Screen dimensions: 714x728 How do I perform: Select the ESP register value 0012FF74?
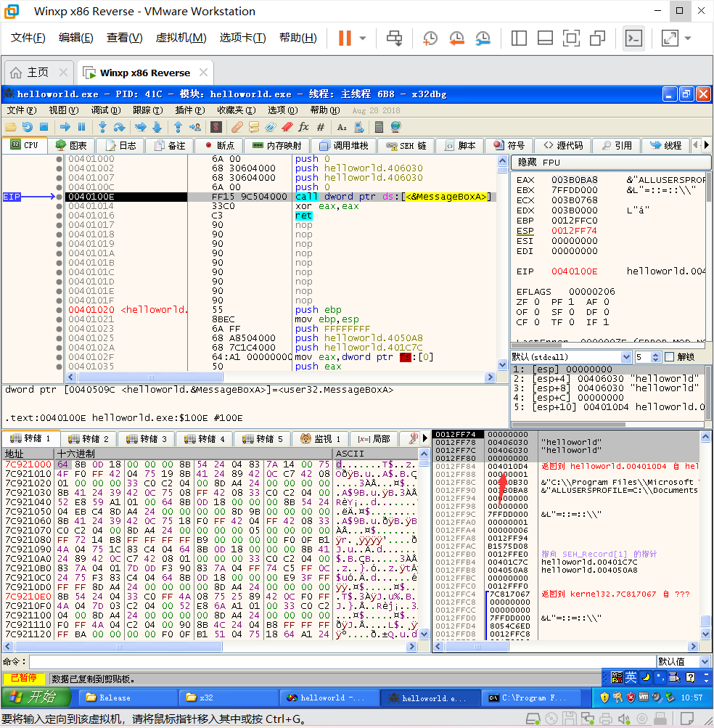coord(574,231)
